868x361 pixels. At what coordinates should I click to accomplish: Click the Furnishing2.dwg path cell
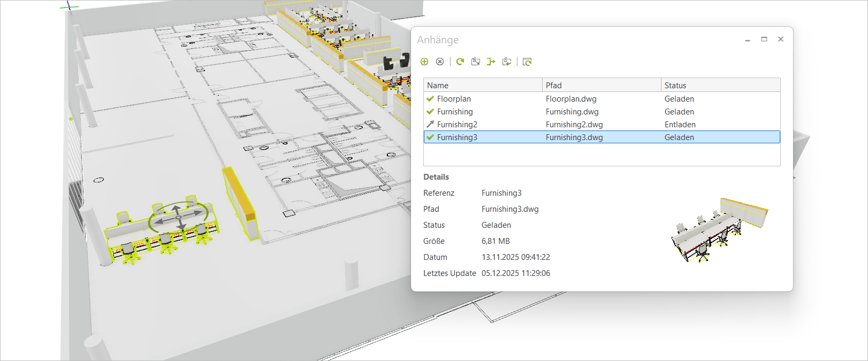pos(574,125)
